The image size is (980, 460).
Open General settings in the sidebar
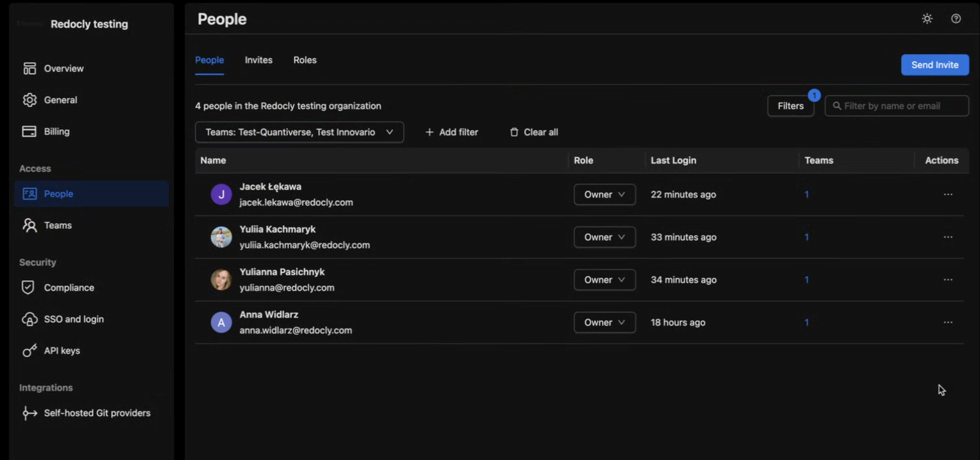pos(92,100)
